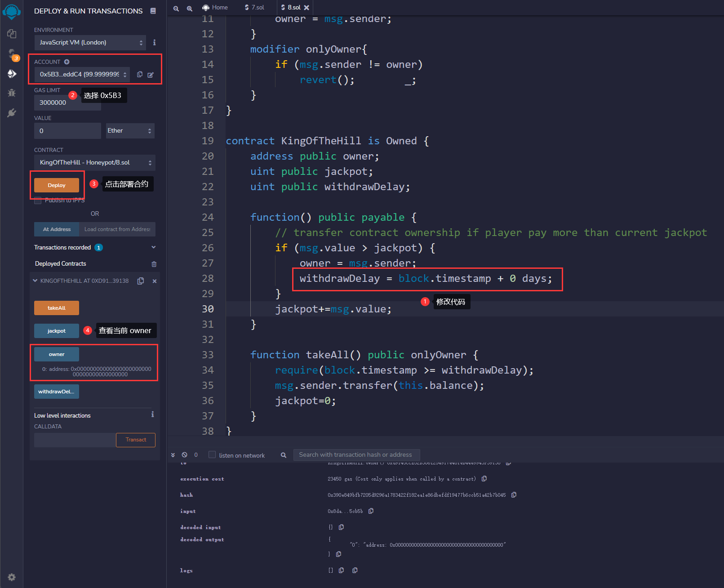Copy the decoded output value
724x588 pixels.
[x=338, y=554]
